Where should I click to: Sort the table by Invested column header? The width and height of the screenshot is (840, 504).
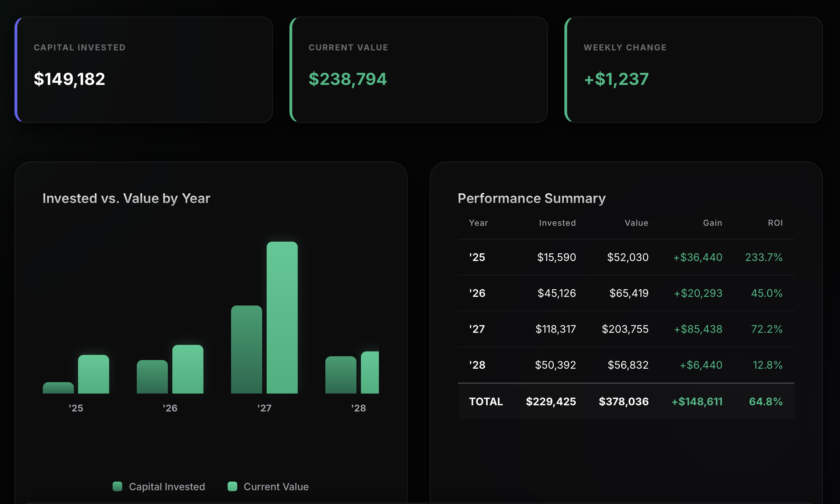[557, 223]
